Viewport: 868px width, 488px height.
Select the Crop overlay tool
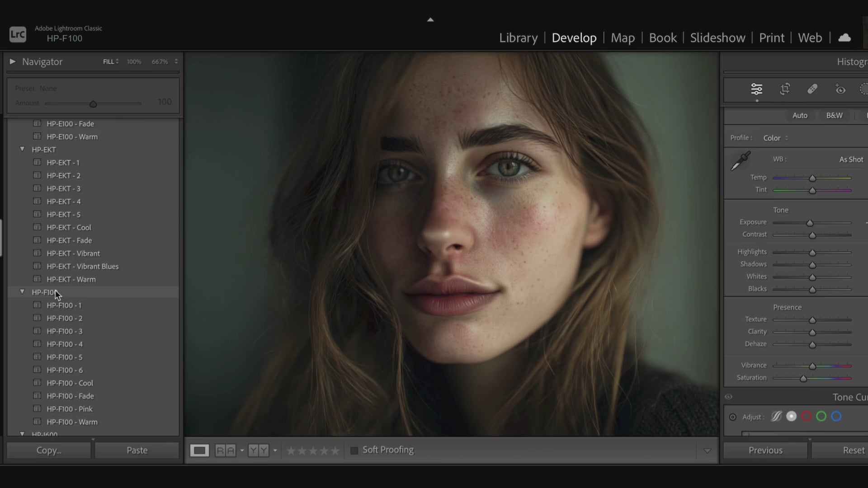[785, 89]
